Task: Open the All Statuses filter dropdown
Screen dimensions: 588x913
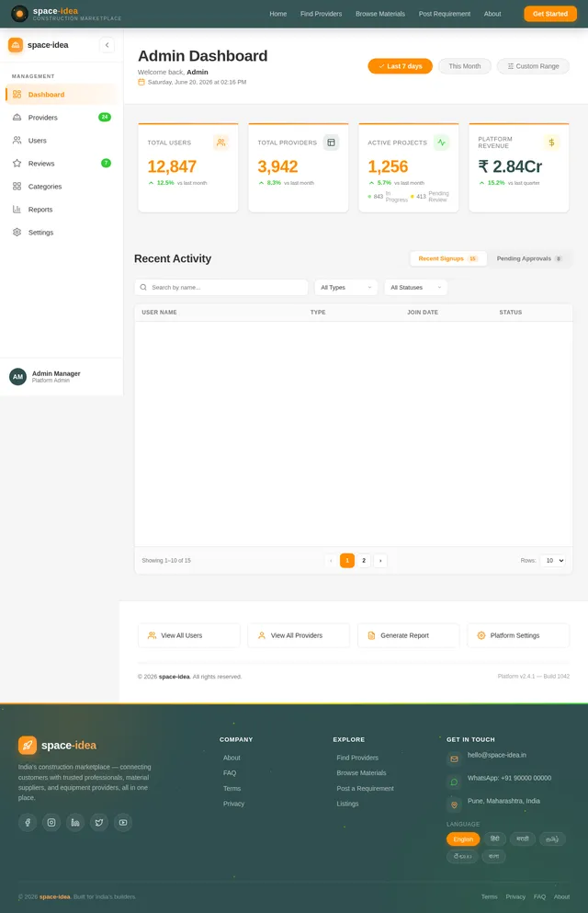Action: pyautogui.click(x=416, y=287)
